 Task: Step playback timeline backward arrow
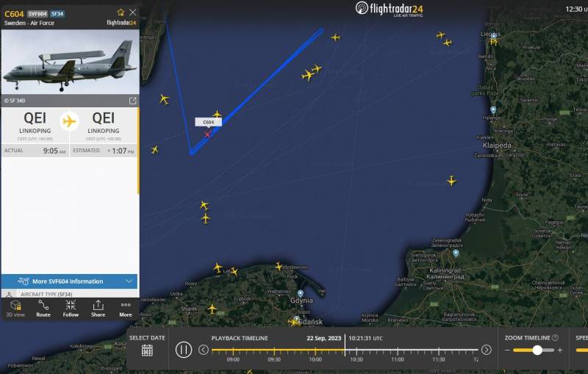click(204, 350)
